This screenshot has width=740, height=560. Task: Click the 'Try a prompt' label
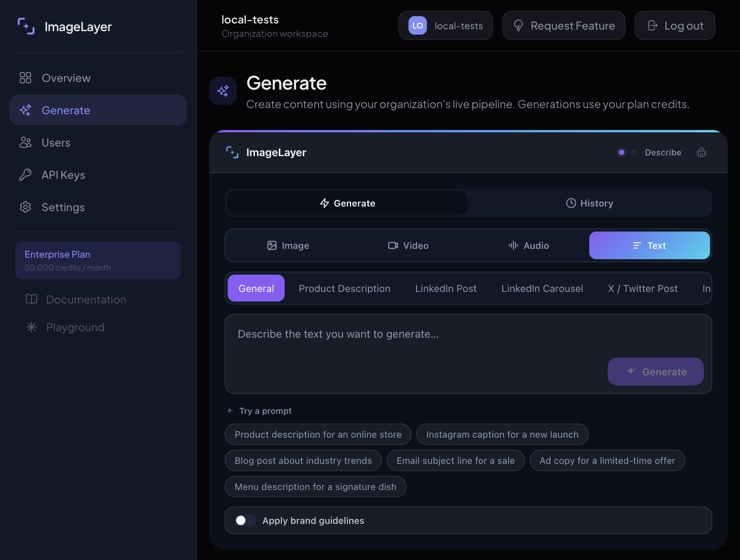265,411
